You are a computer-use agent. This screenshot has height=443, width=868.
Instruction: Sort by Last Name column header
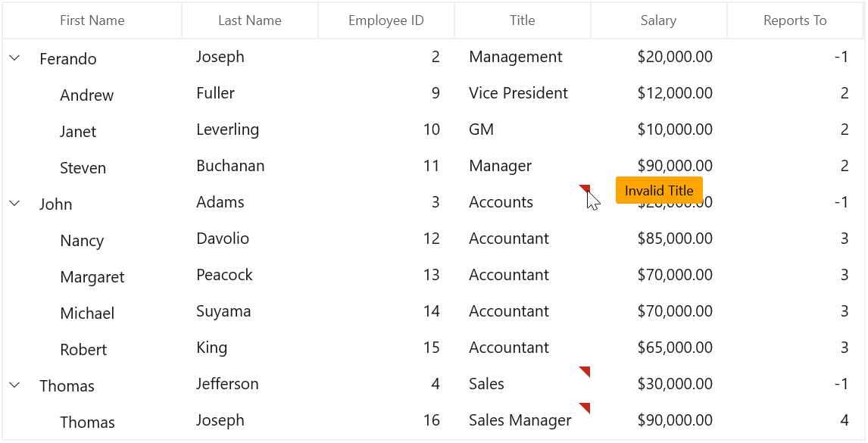(x=250, y=20)
